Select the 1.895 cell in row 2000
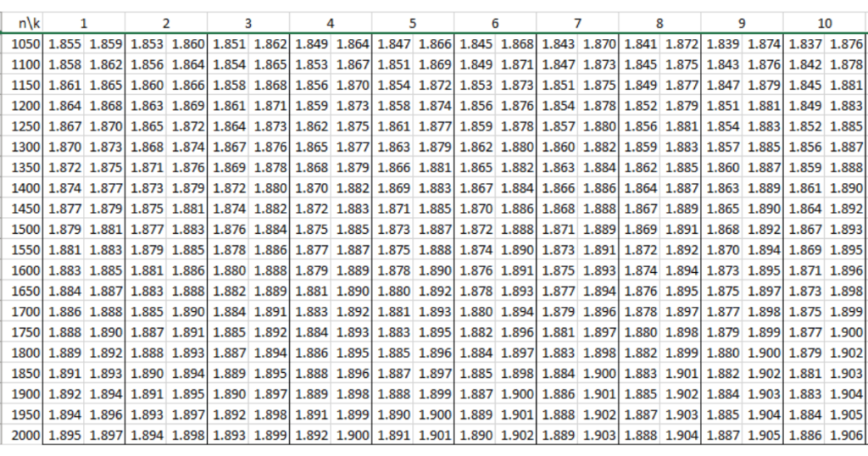Screen dimensions: 868x456 [x=64, y=436]
